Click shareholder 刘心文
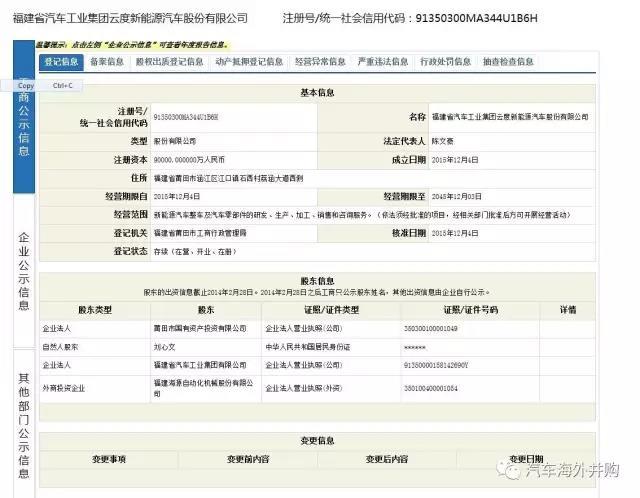This screenshot has height=498, width=640. [x=164, y=347]
